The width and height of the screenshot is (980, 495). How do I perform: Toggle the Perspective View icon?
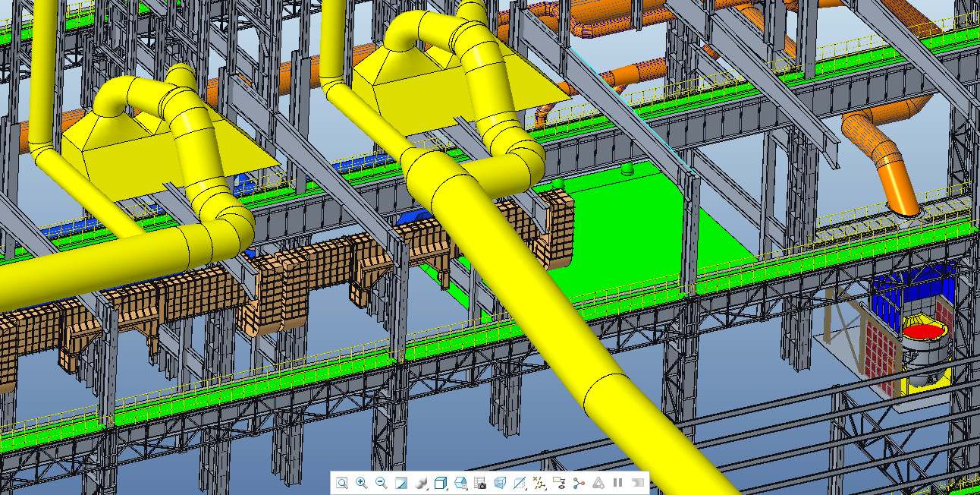point(500,483)
